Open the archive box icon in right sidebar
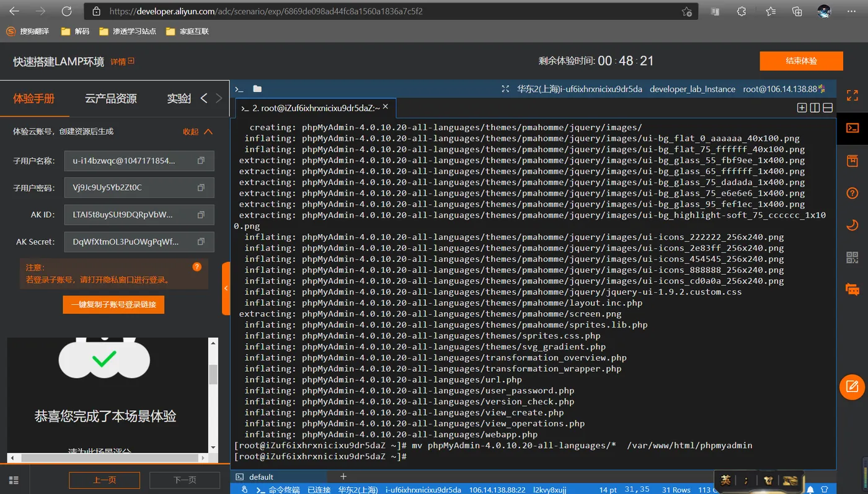868x494 pixels. (x=852, y=161)
